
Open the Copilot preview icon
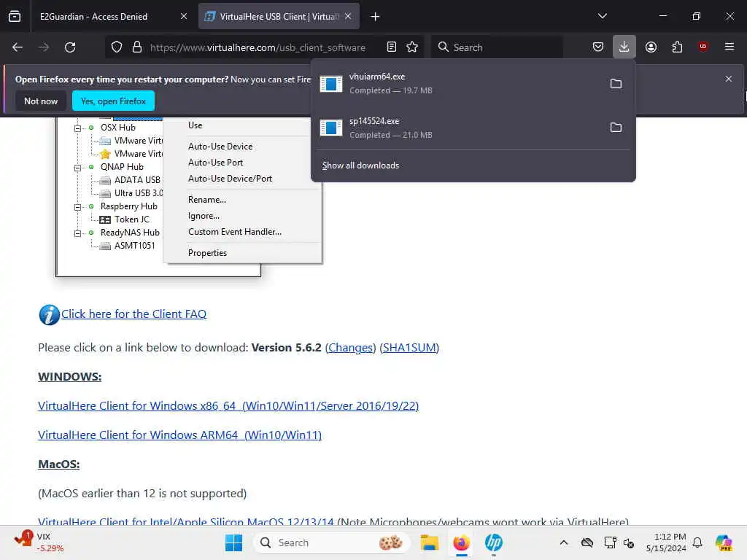pyautogui.click(x=724, y=542)
